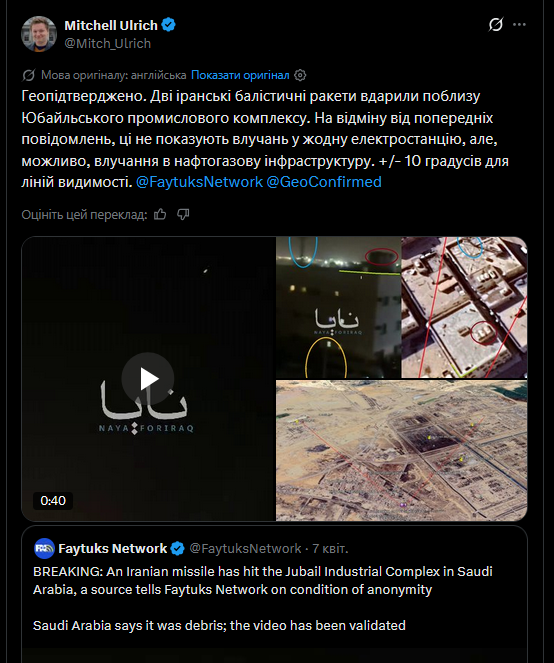This screenshot has width=554, height=663.
Task: Click the Grok icon in post header
Action: [496, 25]
